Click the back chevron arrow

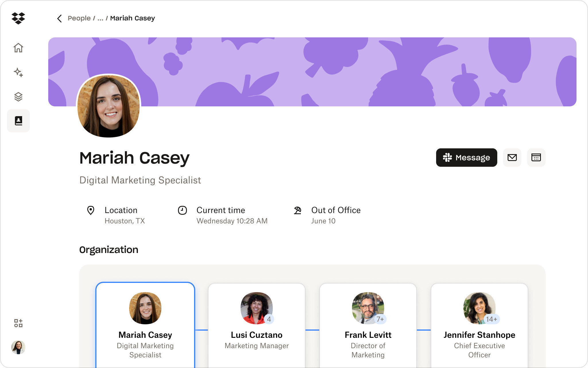point(59,18)
